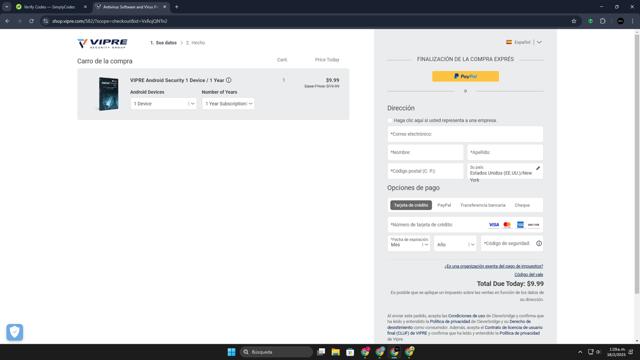The image size is (640, 360).
Task: Click the Visa card logo
Action: [x=494, y=224]
